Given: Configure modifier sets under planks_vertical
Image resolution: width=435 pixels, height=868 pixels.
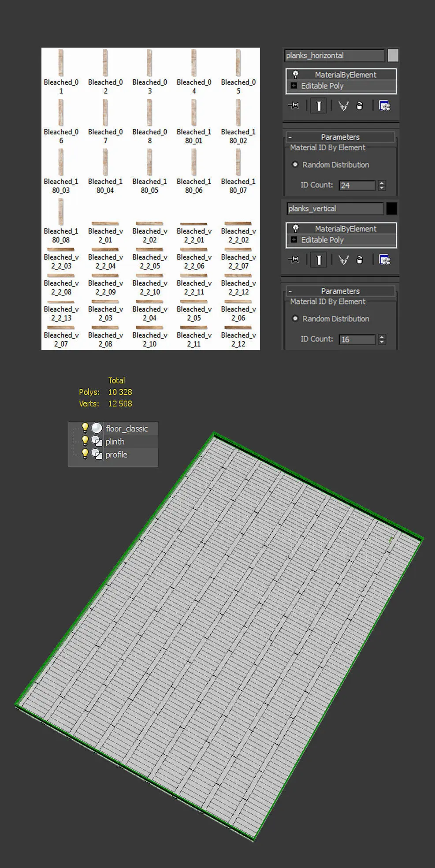Looking at the screenshot, I should click(384, 260).
